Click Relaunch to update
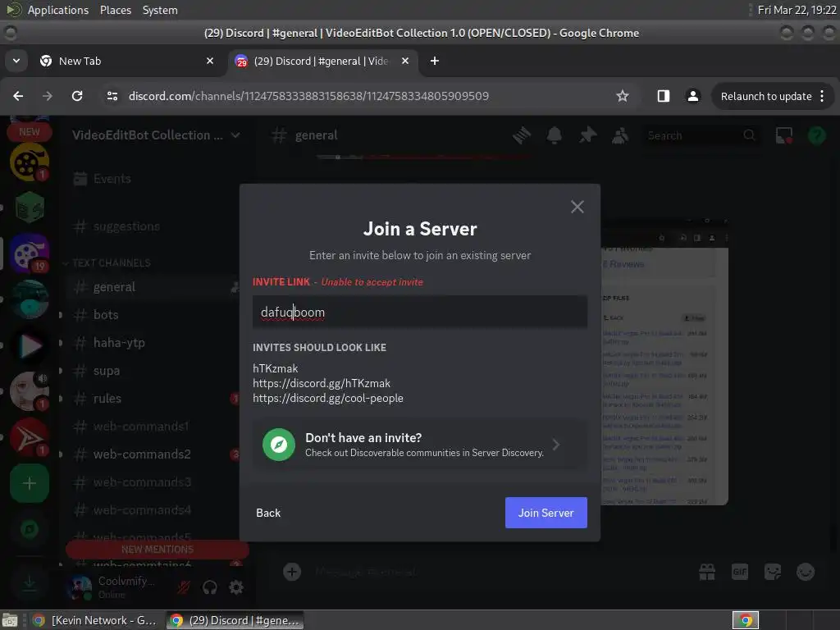 (x=766, y=97)
